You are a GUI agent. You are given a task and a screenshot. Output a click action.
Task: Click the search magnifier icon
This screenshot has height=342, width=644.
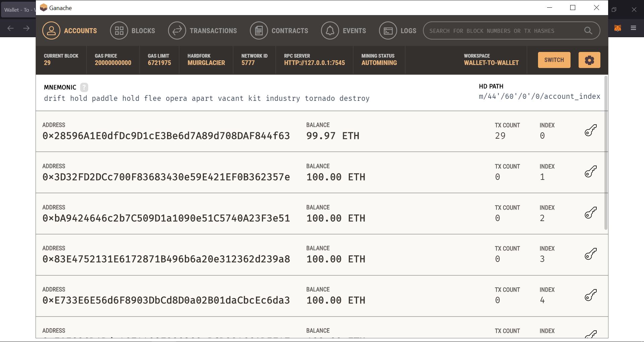pyautogui.click(x=588, y=30)
